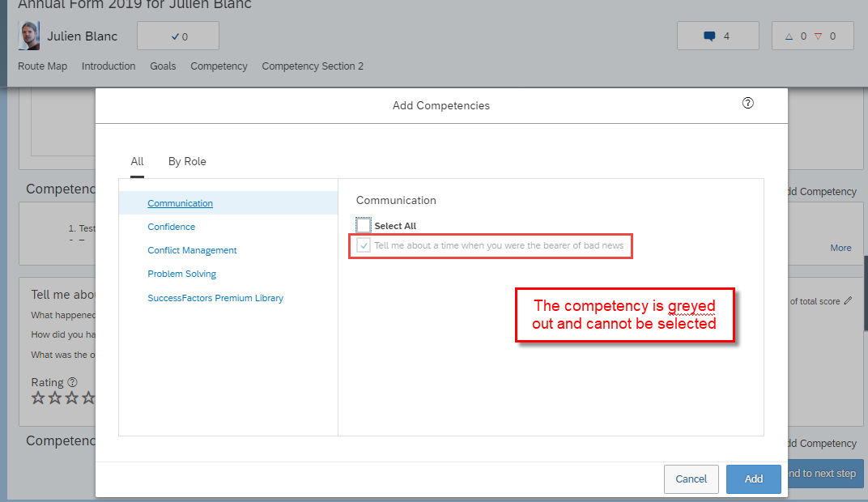Switch to the All tab

pos(138,162)
